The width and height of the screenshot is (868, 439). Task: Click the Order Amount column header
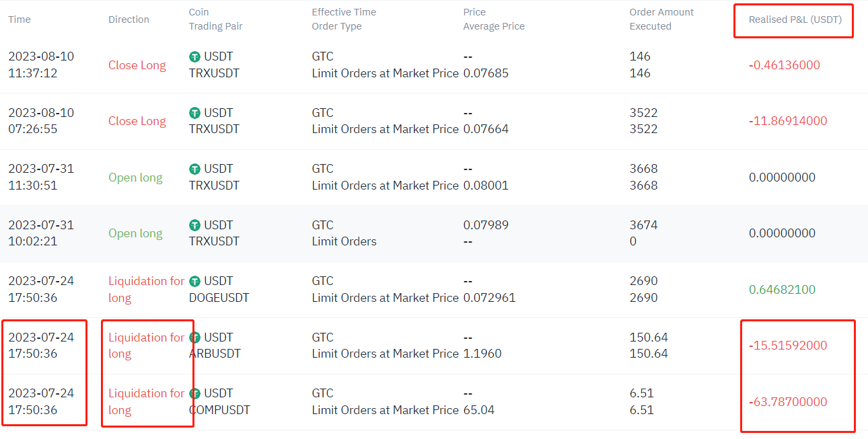click(661, 12)
